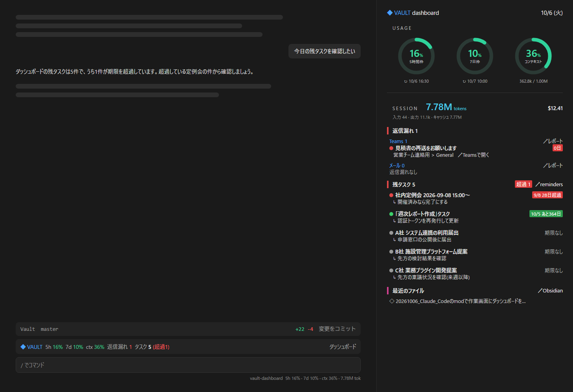Click the 9/8 28日超過 badge
This screenshot has height=392, width=573.
pos(547,195)
